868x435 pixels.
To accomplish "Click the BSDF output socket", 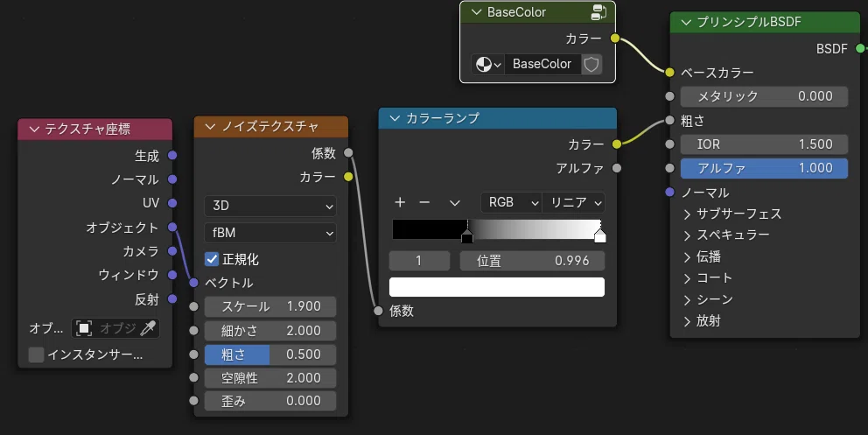I will pyautogui.click(x=860, y=49).
